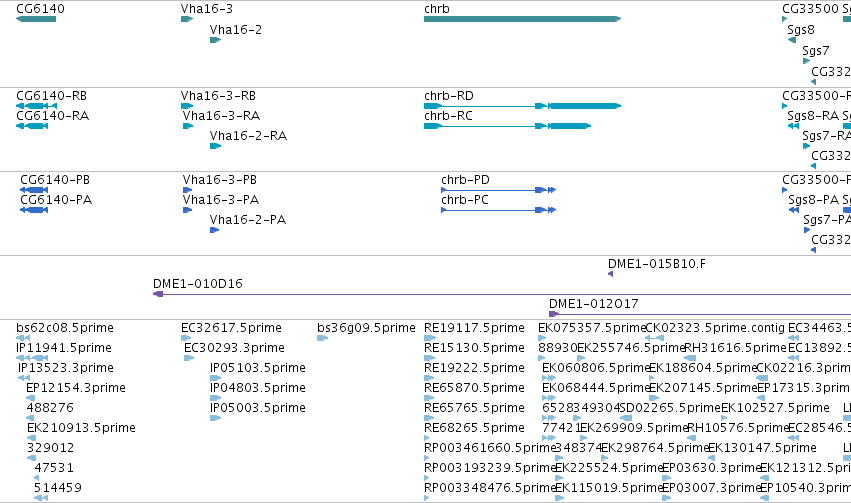The image size is (851, 503).
Task: Click the DME1-015B10.F arrow marker
Action: pyautogui.click(x=611, y=274)
